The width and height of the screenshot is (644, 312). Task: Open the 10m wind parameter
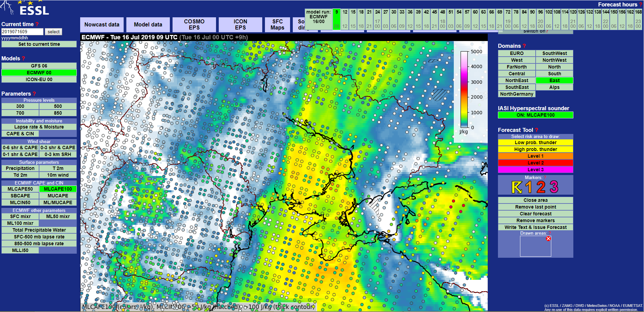point(58,175)
